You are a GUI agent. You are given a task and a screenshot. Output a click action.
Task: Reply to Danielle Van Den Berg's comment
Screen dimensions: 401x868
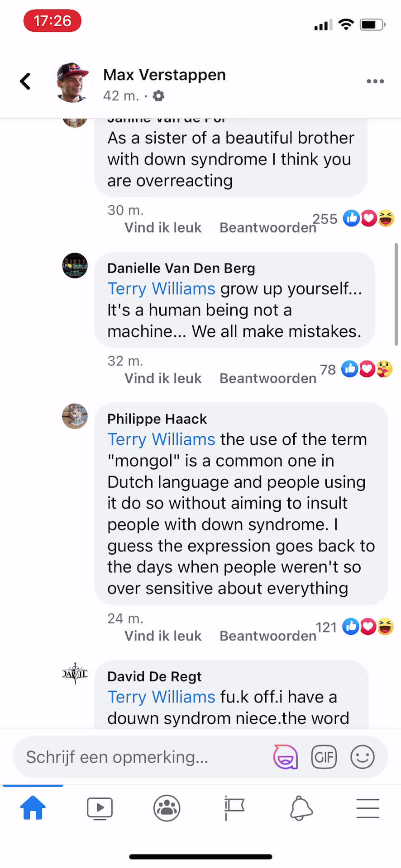(x=267, y=378)
